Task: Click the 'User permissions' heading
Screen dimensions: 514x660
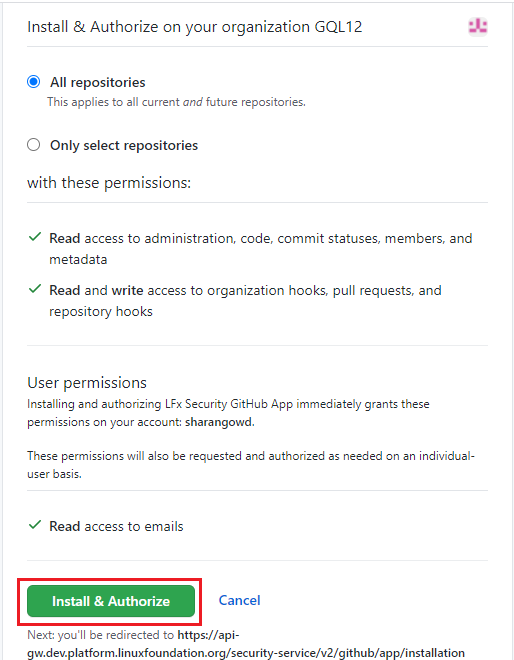Action: pyautogui.click(x=87, y=383)
